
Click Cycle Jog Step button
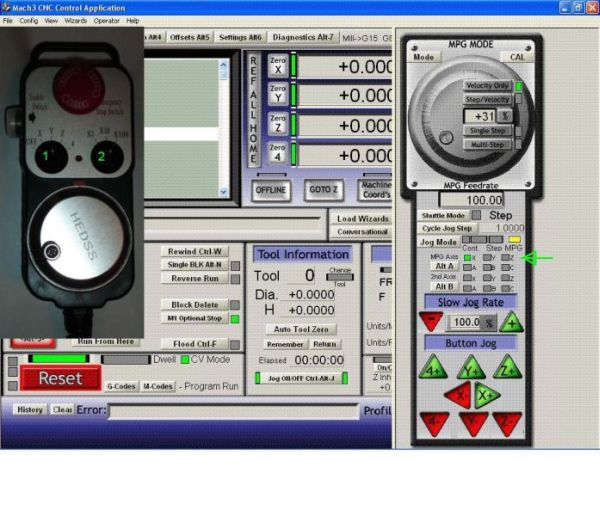tap(447, 228)
